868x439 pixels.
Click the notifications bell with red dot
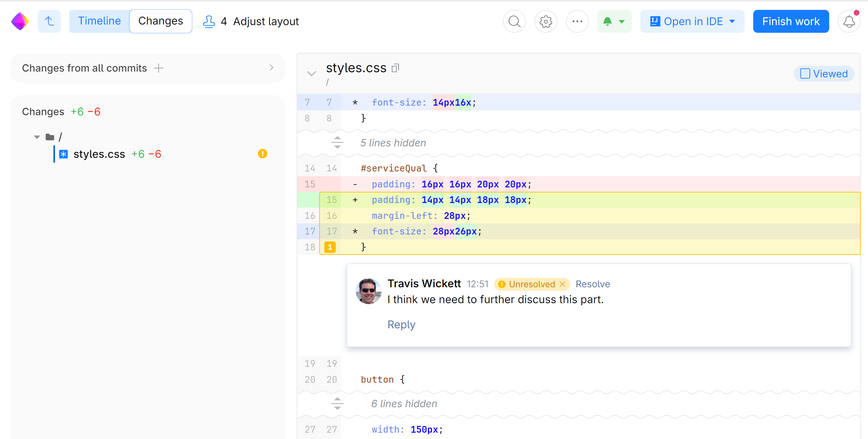(x=849, y=22)
